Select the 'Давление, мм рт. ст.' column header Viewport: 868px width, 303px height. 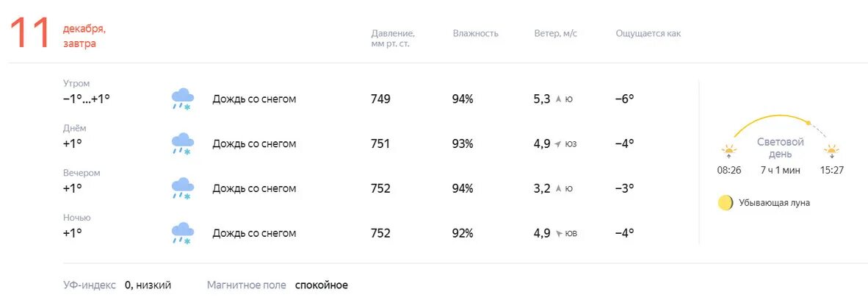[x=393, y=38]
